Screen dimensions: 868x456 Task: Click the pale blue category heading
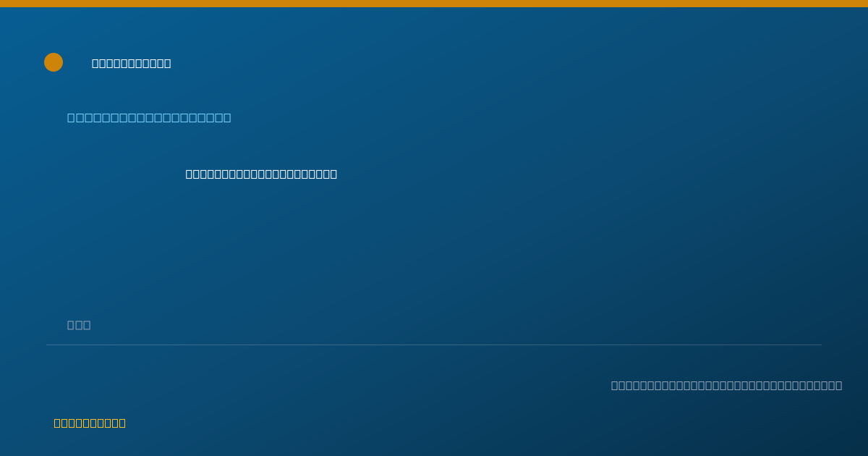(149, 118)
